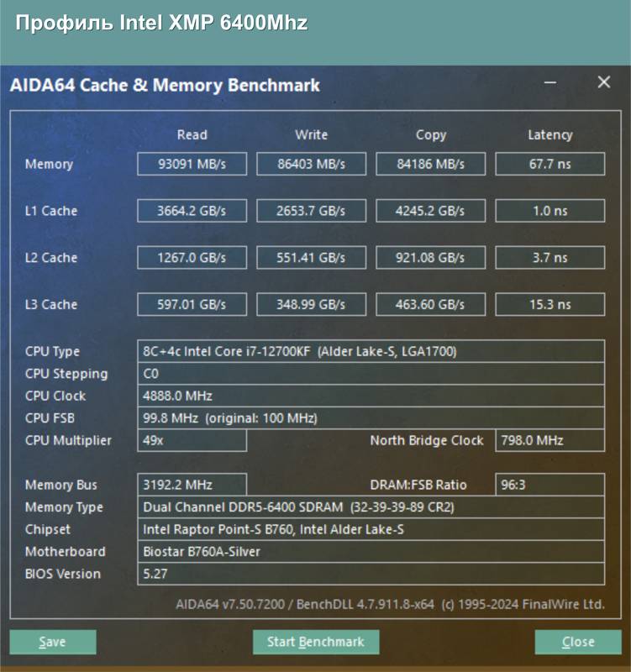Click the CPU FSB value 99.8 MHz

371,418
